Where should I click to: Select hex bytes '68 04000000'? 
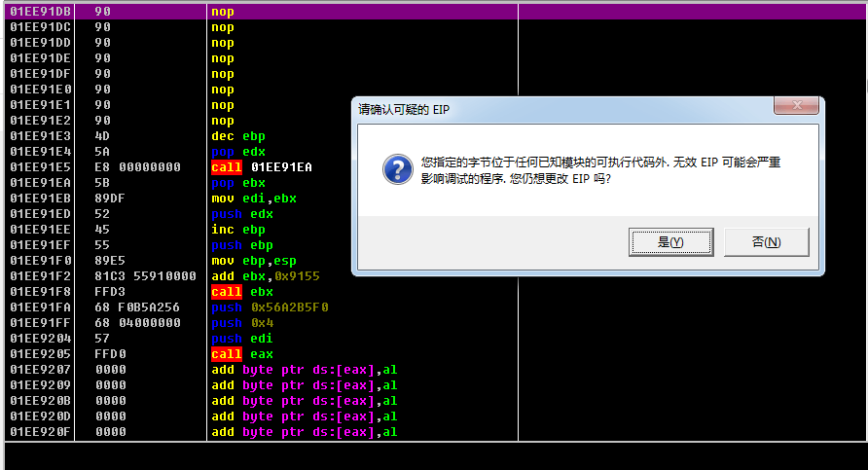(137, 323)
